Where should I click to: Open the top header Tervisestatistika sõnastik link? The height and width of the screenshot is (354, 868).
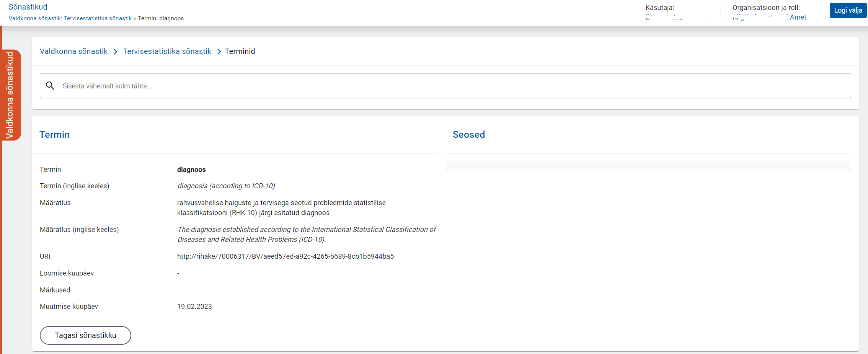pos(98,18)
